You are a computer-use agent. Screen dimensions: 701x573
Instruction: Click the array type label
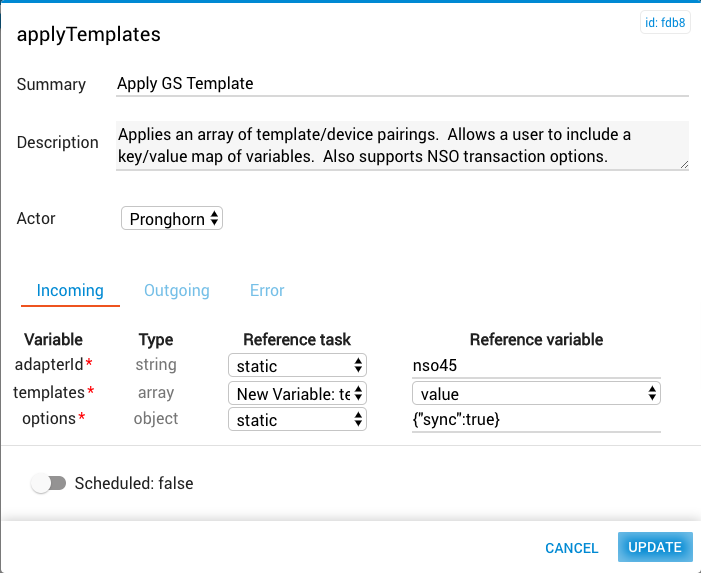coord(156,392)
